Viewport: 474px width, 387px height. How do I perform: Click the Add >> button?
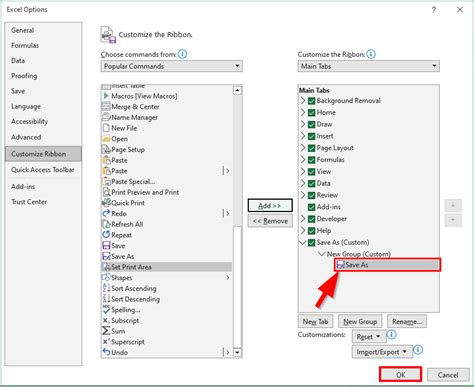[x=270, y=206]
